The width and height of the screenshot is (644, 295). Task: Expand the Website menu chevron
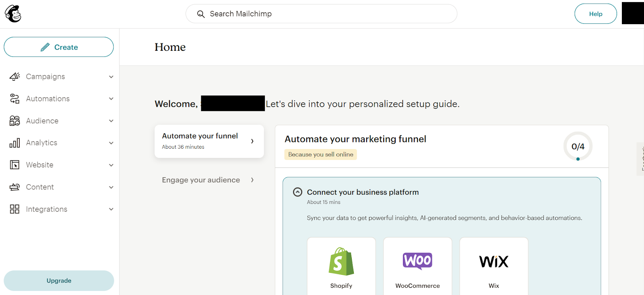(111, 165)
